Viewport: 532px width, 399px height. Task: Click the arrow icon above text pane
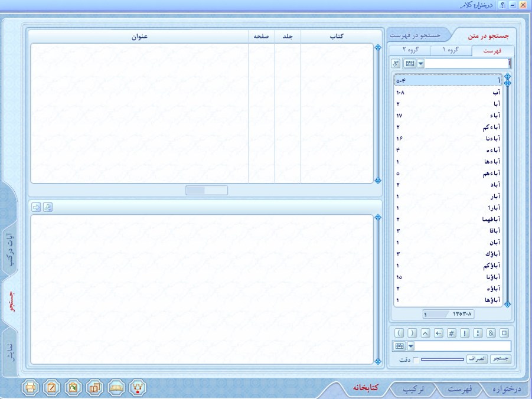click(x=37, y=207)
